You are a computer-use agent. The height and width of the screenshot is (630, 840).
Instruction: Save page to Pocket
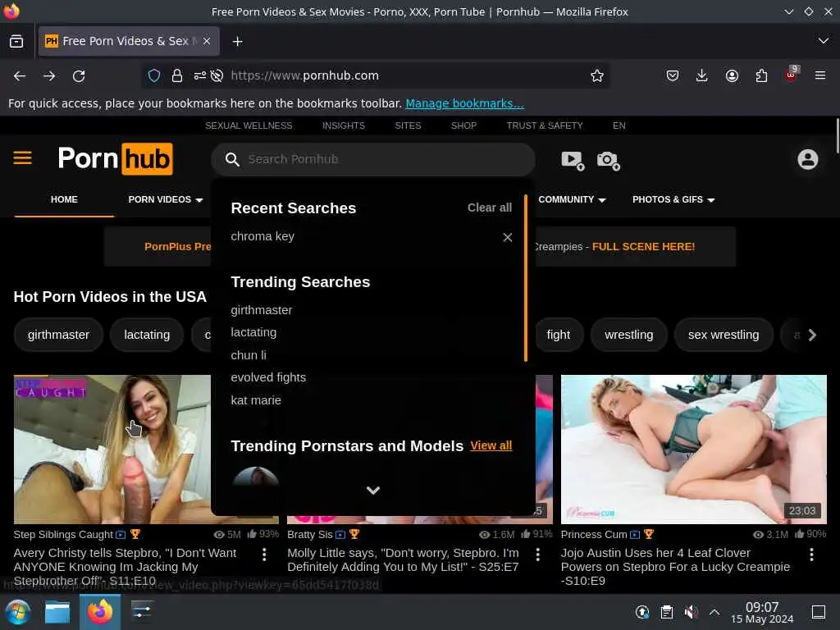click(x=673, y=75)
